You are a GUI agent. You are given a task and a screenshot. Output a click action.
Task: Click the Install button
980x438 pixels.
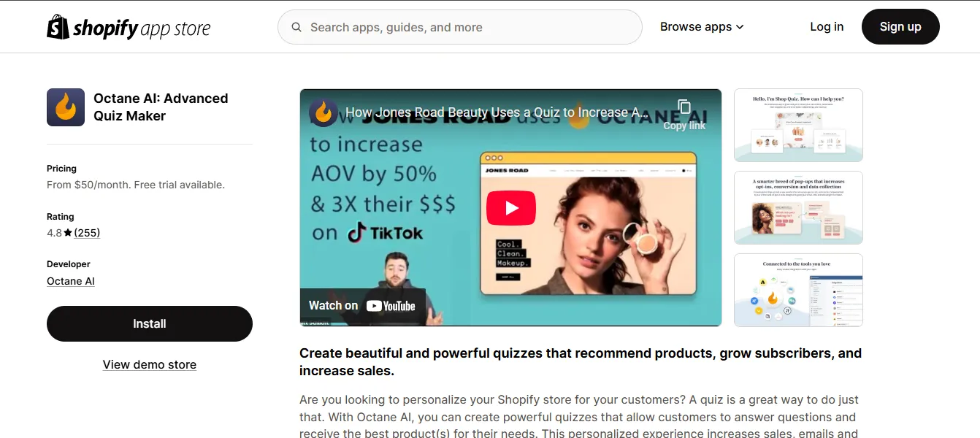tap(150, 323)
